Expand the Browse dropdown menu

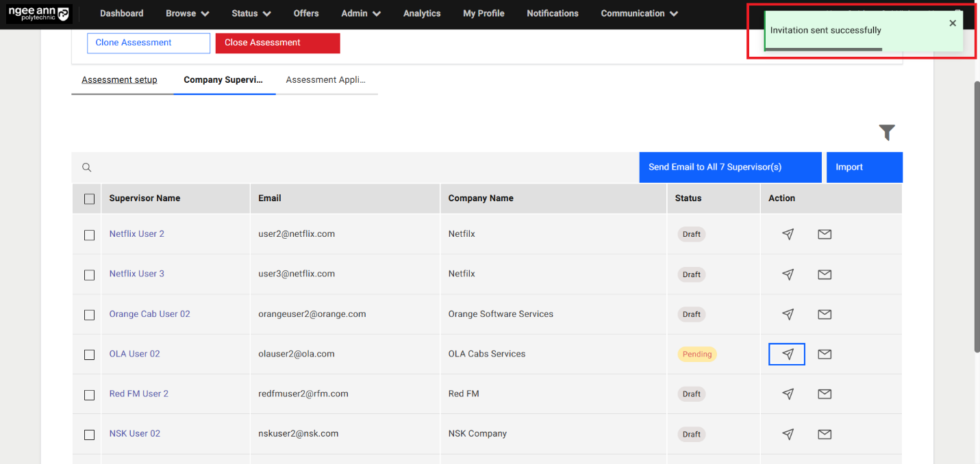(187, 14)
